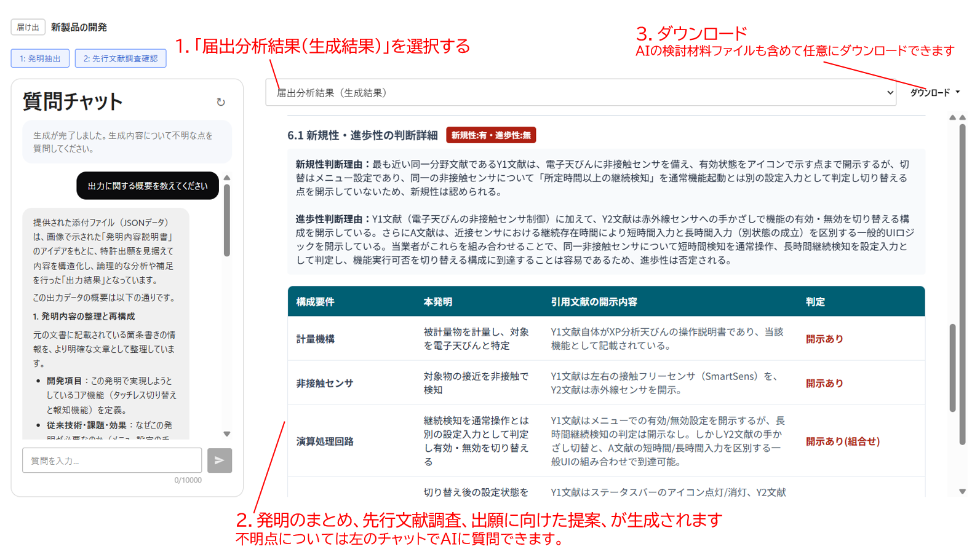Click the chat scroll up arrow
This screenshot has height=549, width=980.
pos(227,178)
